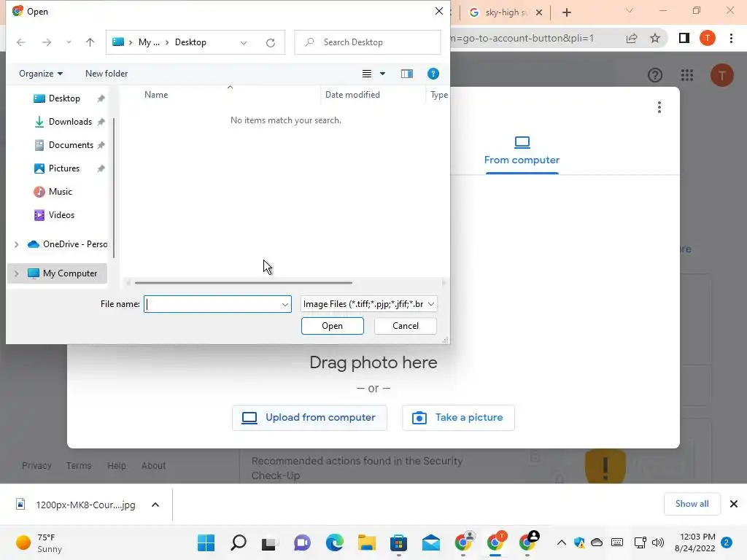747x560 pixels.
Task: Select Downloads in the navigation pane
Action: pos(70,122)
